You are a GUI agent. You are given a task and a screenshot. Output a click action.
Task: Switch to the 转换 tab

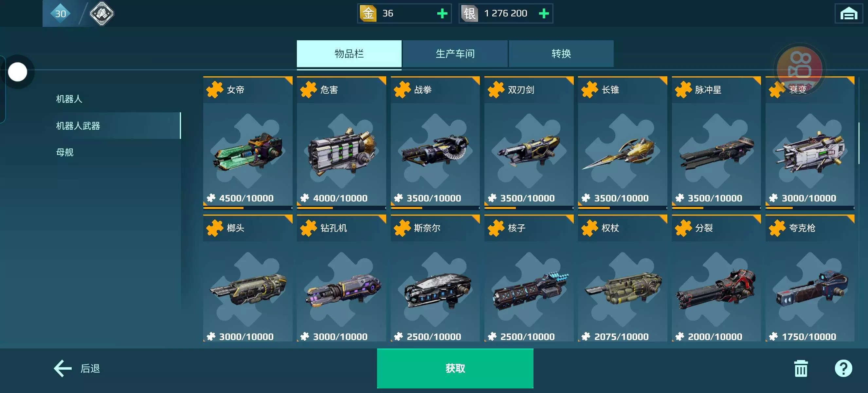click(x=561, y=54)
